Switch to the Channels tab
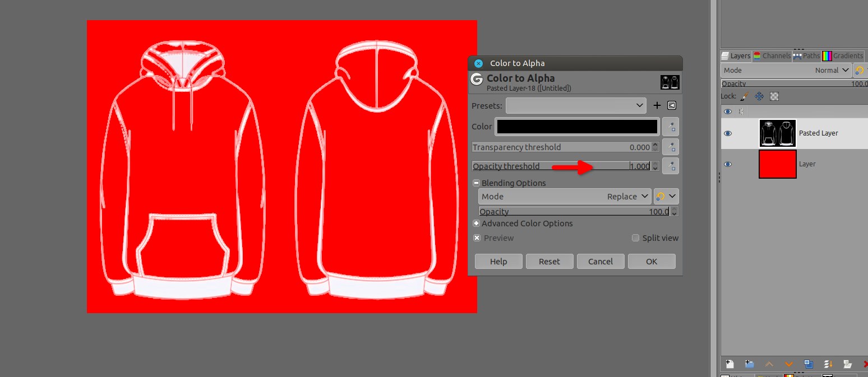The image size is (868, 377). 772,56
